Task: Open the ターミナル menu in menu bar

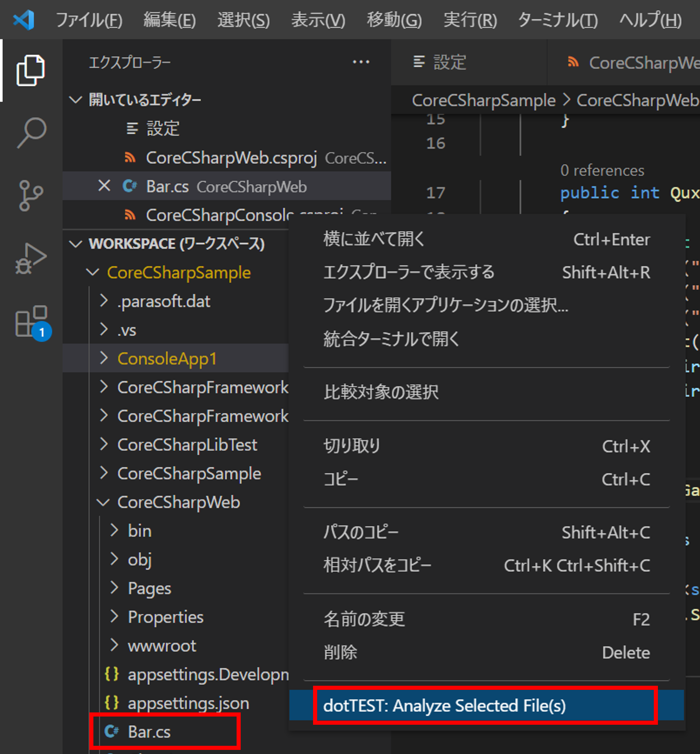Action: coord(557,20)
